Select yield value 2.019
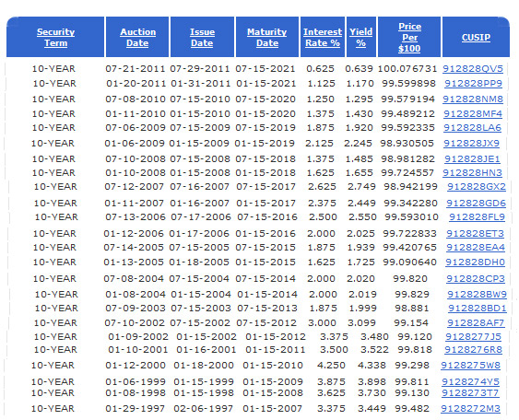 point(362,294)
